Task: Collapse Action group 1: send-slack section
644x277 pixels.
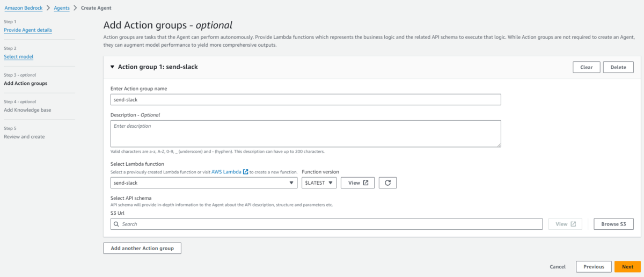Action: coord(112,67)
